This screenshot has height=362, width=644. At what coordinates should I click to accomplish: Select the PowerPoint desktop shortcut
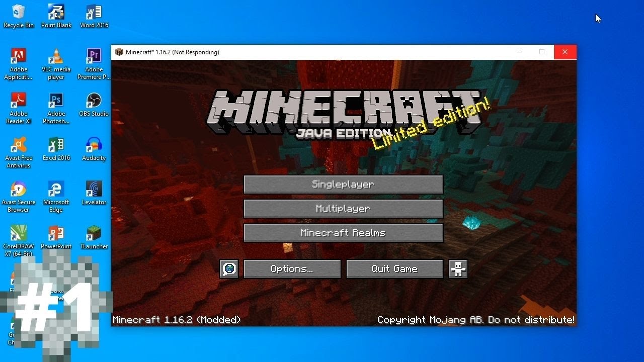(x=56, y=238)
